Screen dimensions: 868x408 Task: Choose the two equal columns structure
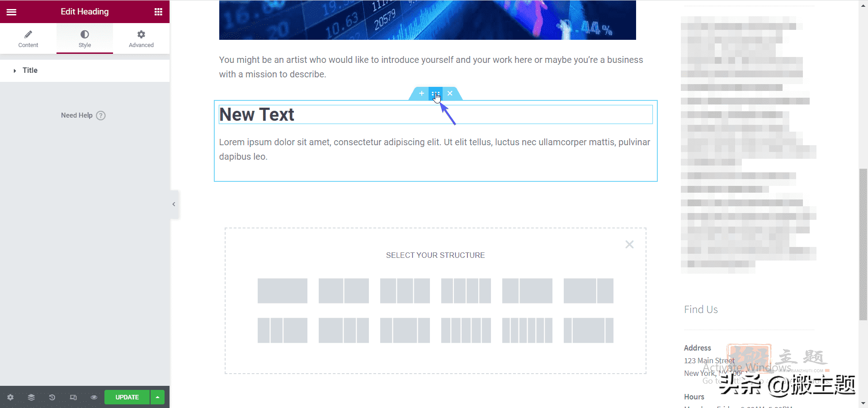click(x=344, y=291)
